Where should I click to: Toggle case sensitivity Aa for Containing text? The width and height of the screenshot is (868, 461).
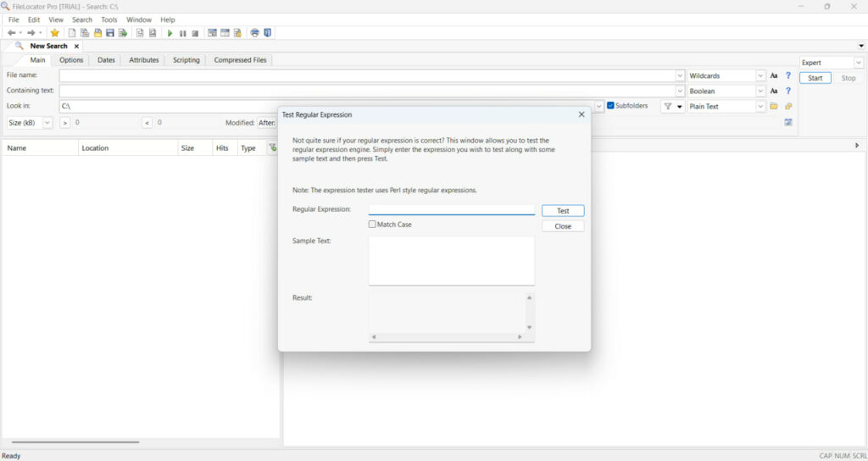774,92
